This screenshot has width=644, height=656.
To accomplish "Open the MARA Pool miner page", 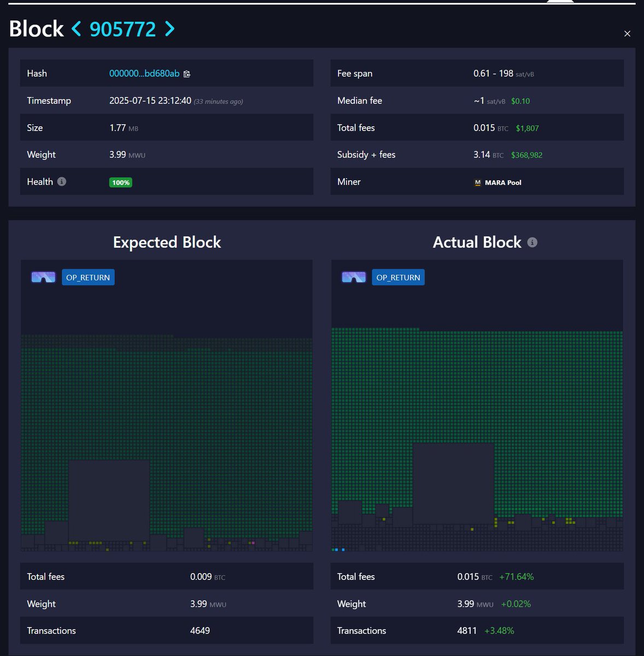I will (x=503, y=183).
